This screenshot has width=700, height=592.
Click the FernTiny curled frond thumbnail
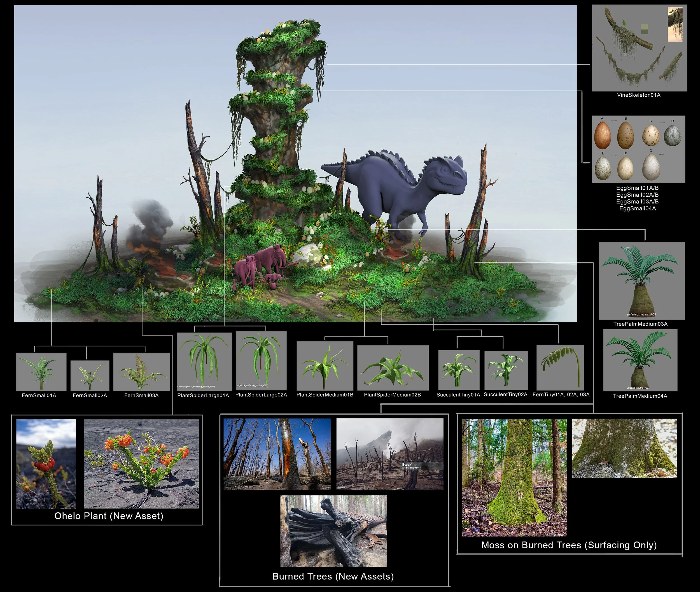(560, 367)
